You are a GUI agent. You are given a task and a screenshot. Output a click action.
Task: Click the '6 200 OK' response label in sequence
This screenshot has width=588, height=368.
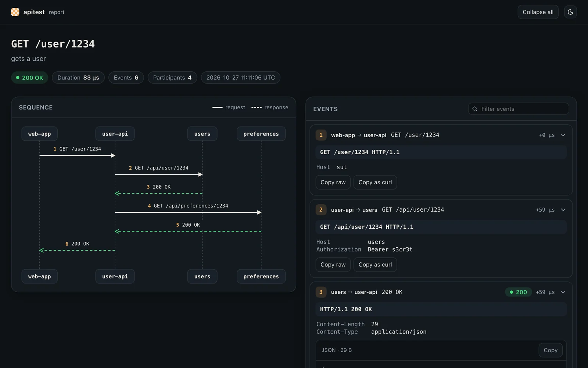[x=77, y=244]
